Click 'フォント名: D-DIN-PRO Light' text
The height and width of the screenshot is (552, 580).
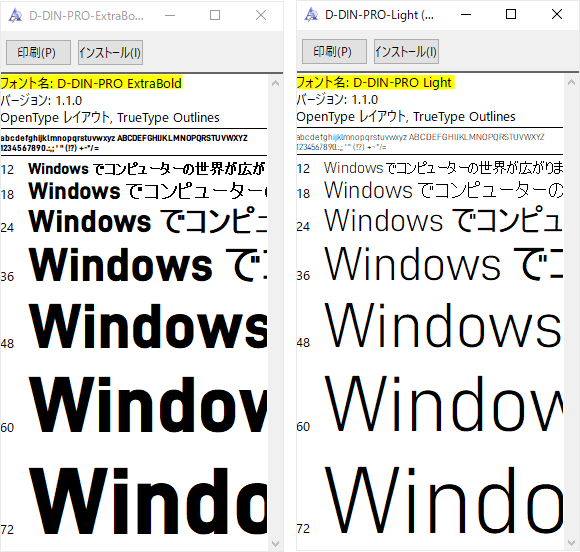coord(374,82)
